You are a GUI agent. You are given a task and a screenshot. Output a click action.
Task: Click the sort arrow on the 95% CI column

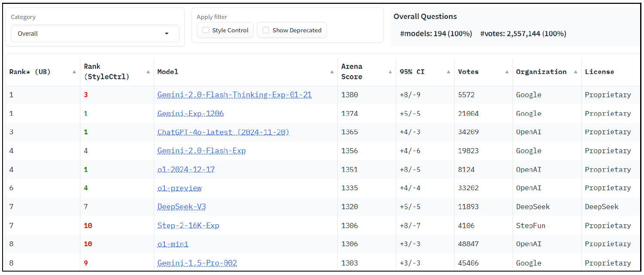pos(448,71)
